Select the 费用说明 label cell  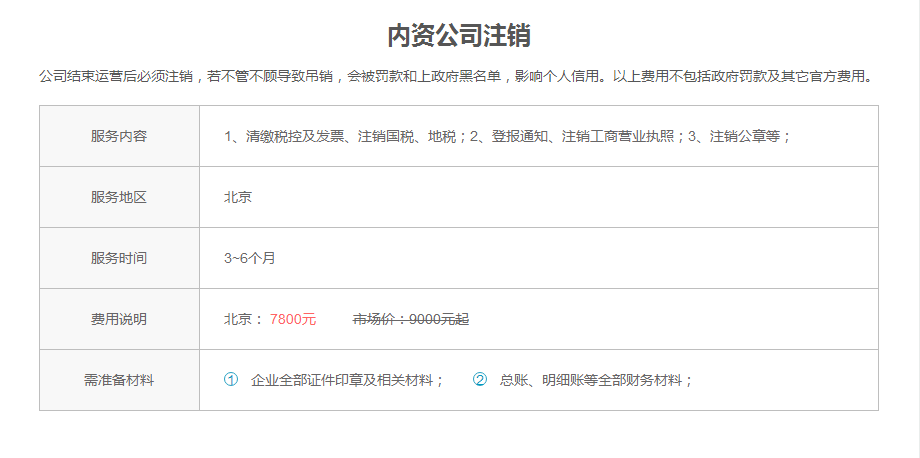point(119,319)
